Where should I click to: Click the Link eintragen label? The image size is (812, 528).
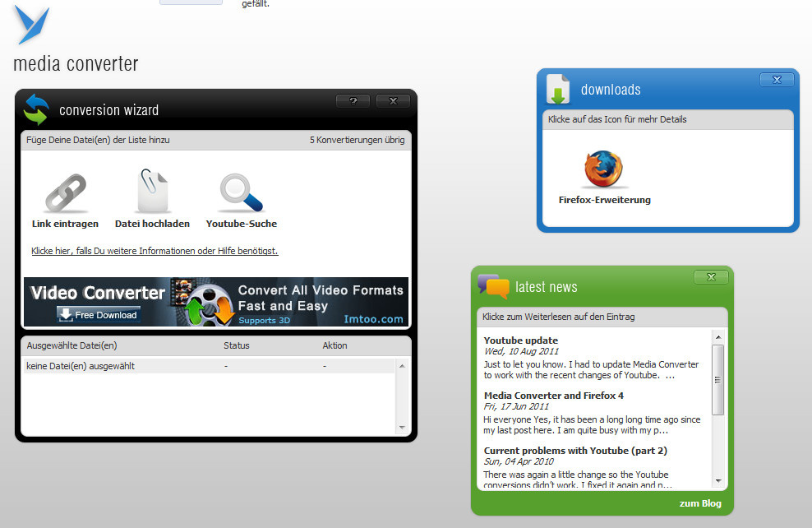[x=65, y=224]
